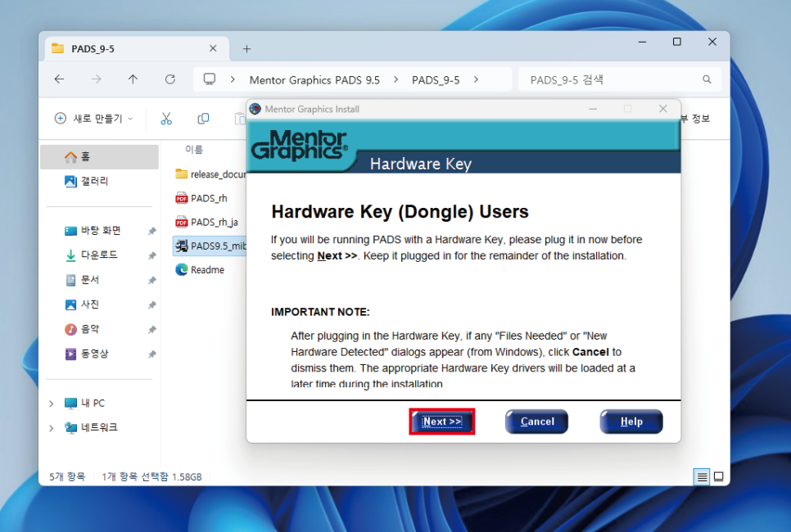Switch to large thumbnails view

(x=719, y=476)
